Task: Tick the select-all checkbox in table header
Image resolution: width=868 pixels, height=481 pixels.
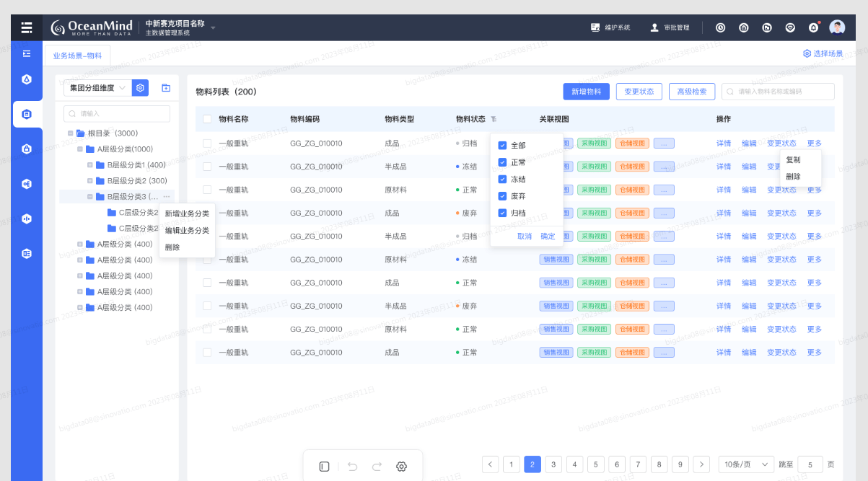Action: click(x=207, y=119)
